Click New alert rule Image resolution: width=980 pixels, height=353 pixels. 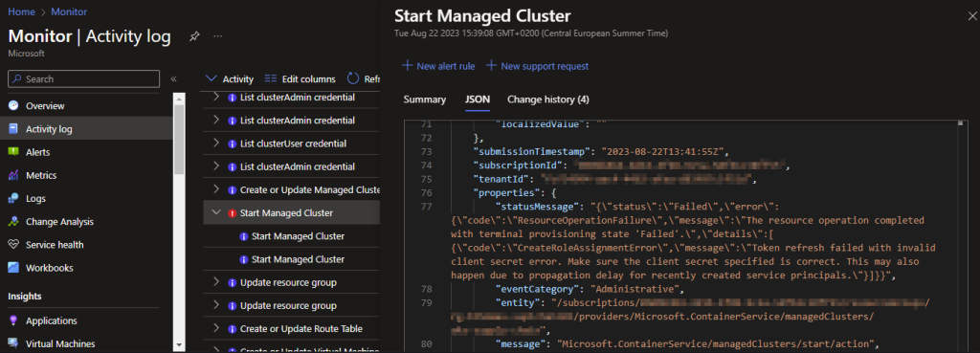click(438, 66)
